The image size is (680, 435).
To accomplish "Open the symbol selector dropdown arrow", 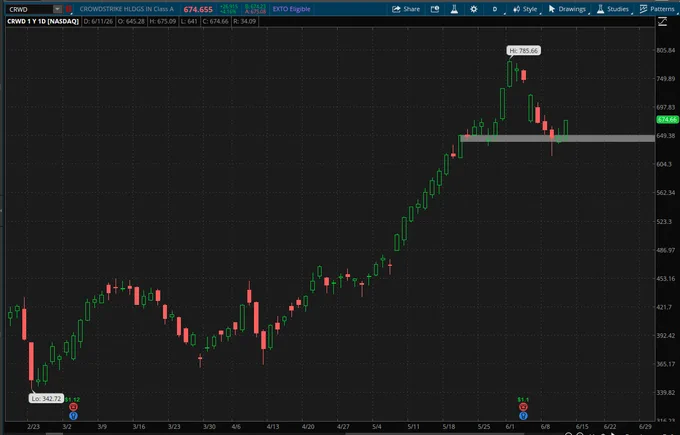I will point(57,9).
